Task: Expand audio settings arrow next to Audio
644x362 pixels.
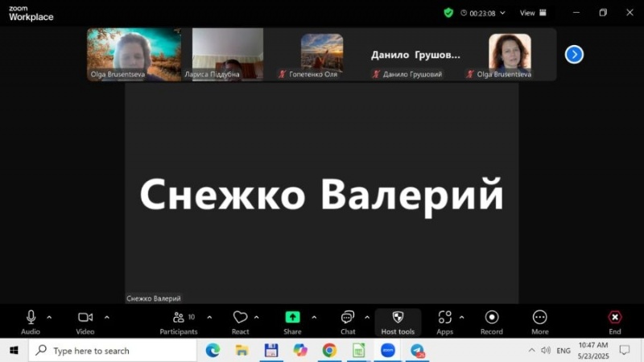Action: click(x=49, y=317)
